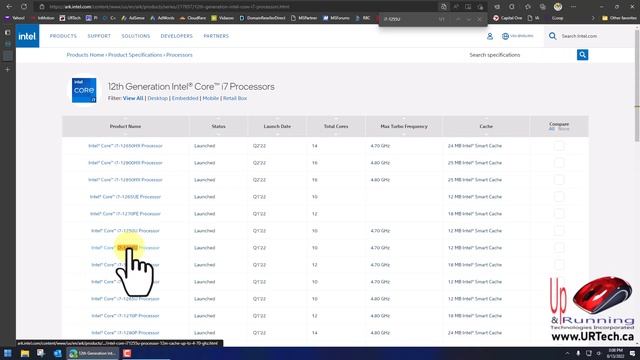
Task: Open the DEVELOPERS menu
Action: pyautogui.click(x=177, y=36)
